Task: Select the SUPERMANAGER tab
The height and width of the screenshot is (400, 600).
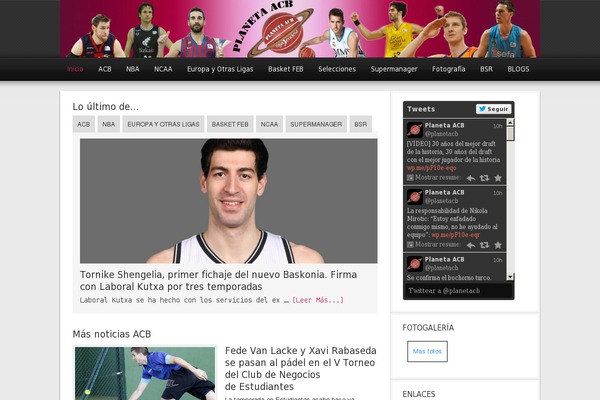Action: coord(316,124)
